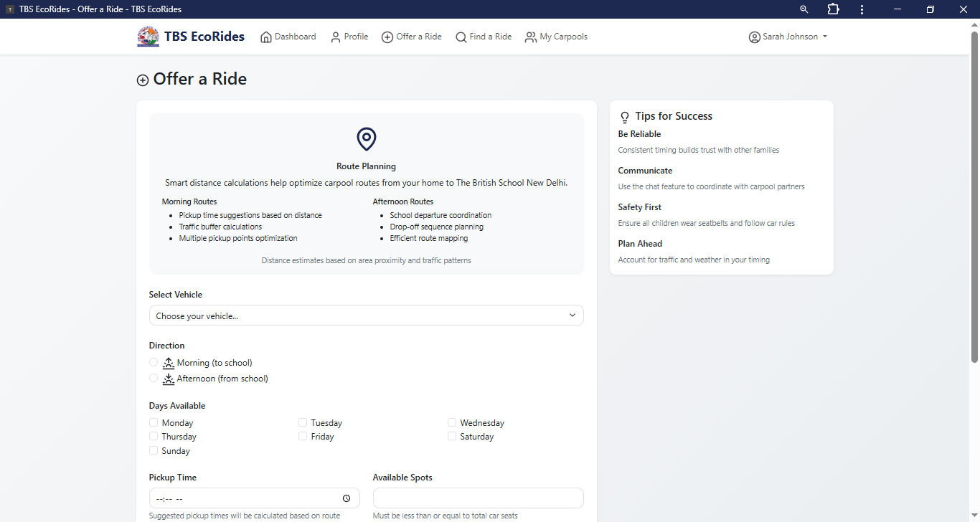This screenshot has width=980, height=522.
Task: Choose Afternoon (from school) radio option
Action: 154,378
